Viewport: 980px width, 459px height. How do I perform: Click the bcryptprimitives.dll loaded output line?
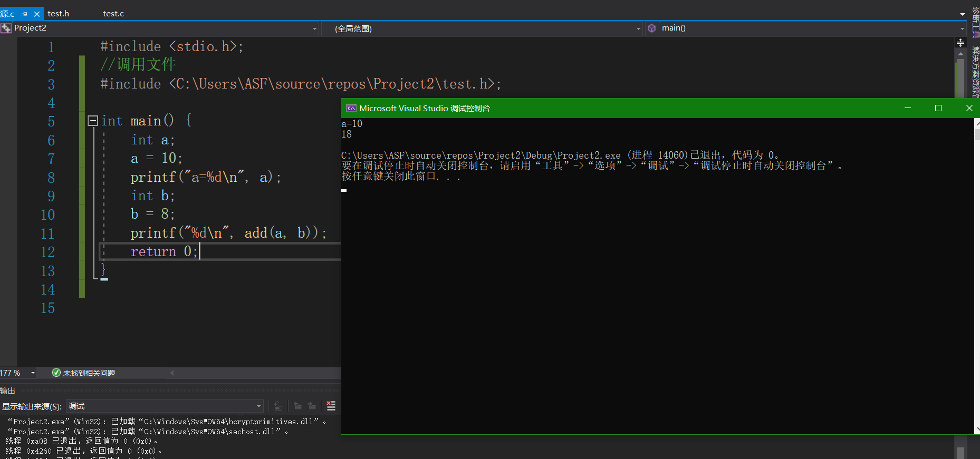click(167, 422)
